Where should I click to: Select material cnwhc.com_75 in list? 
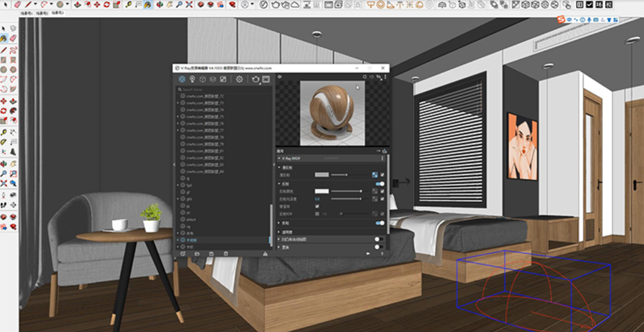pyautogui.click(x=205, y=117)
